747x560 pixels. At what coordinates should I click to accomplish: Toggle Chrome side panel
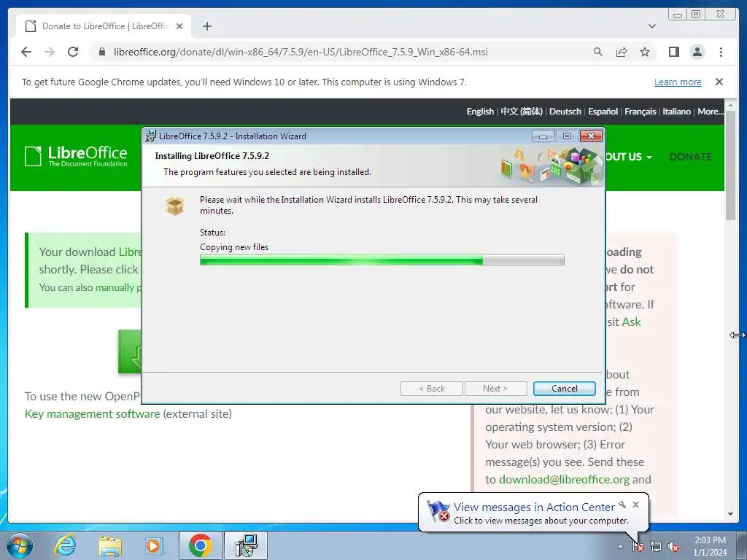[x=673, y=52]
